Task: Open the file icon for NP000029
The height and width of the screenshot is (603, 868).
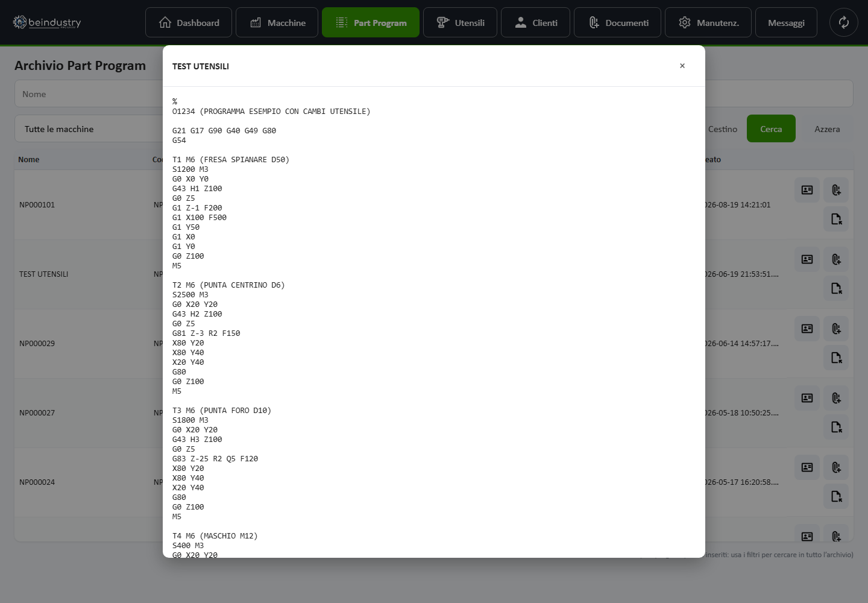Action: coord(836,358)
